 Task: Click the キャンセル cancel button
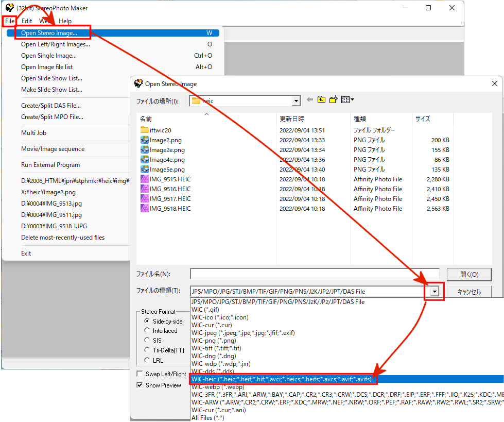pos(470,292)
